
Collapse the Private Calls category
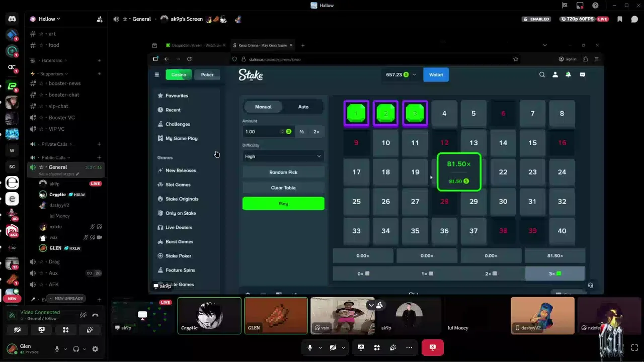point(54,144)
